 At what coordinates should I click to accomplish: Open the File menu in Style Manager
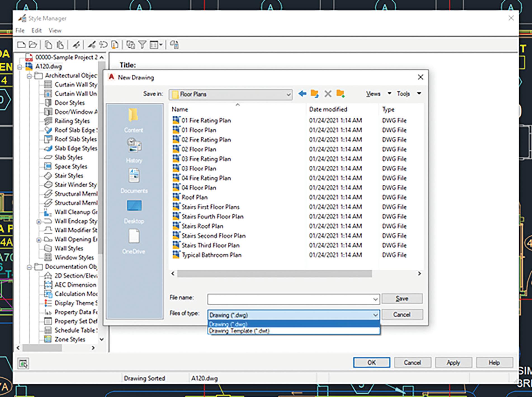pyautogui.click(x=20, y=30)
